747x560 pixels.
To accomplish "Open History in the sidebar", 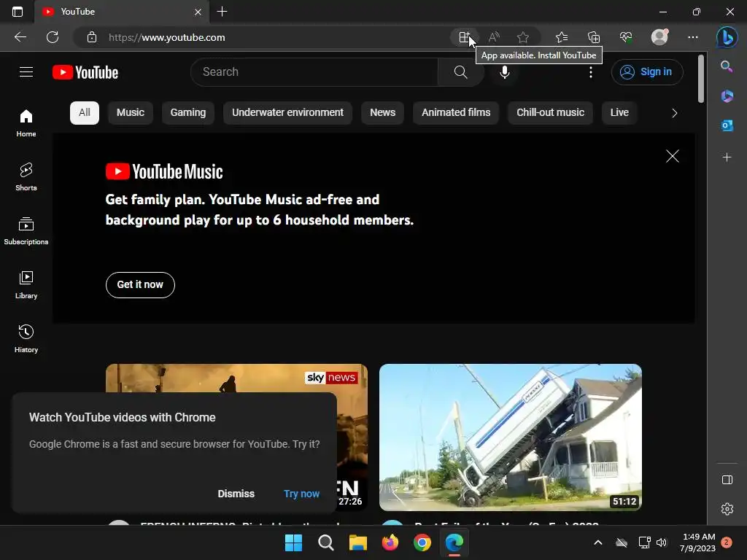I will click(x=26, y=338).
